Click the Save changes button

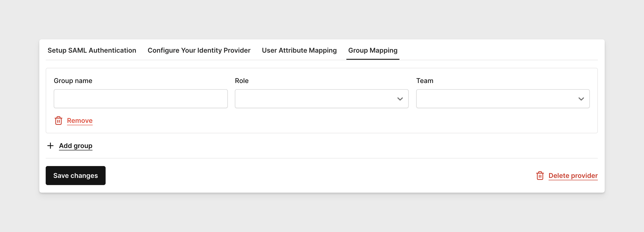click(x=76, y=175)
